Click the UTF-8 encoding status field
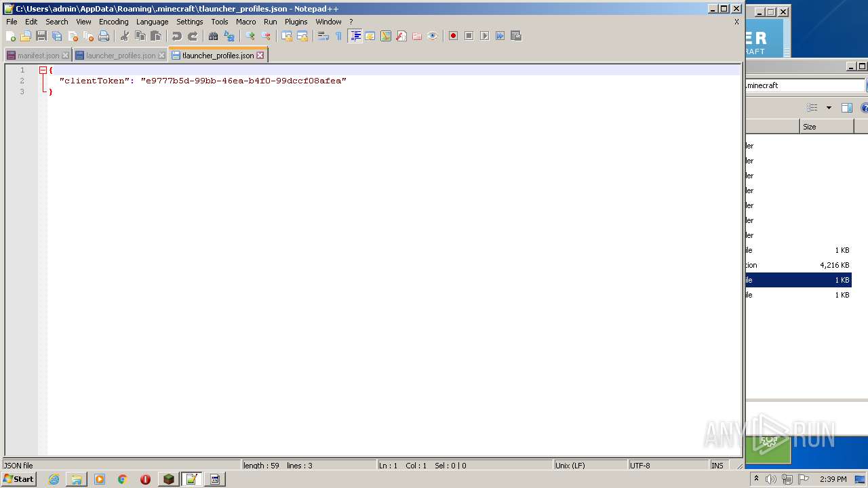This screenshot has height=488, width=868. (667, 466)
